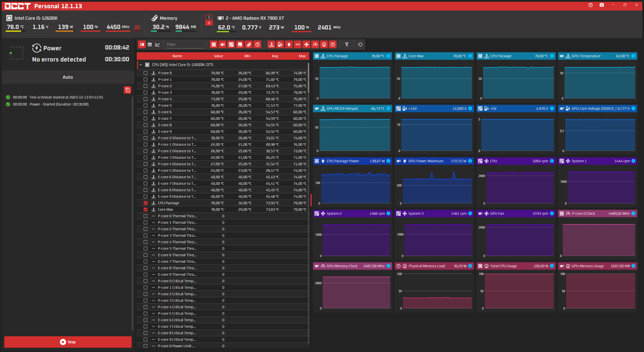Viewport: 644px width, 352px height.
Task: Toggle the storage drive sensor filter
Action: pos(240,44)
